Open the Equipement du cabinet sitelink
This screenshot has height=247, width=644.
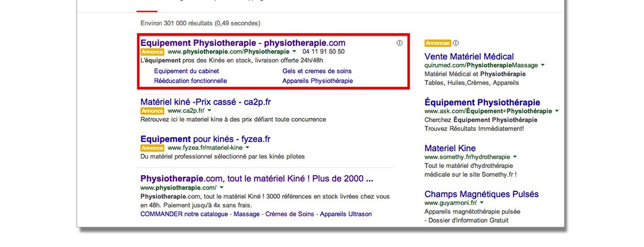pyautogui.click(x=187, y=71)
